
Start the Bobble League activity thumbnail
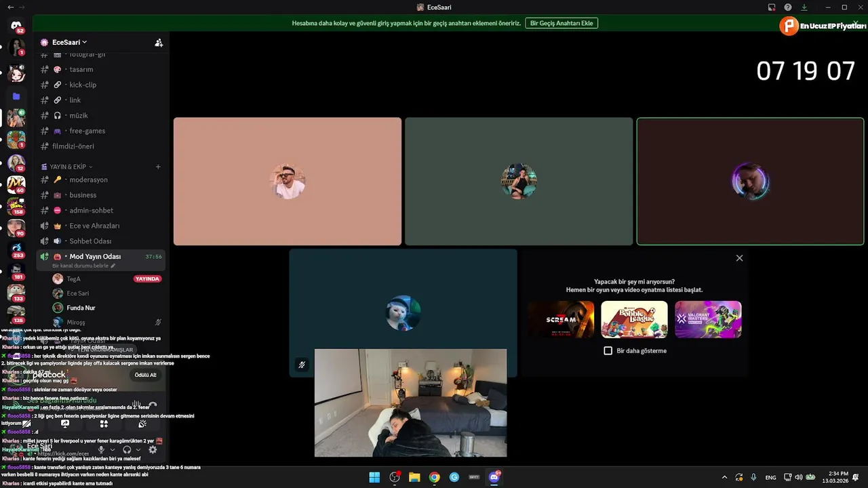[x=634, y=319]
